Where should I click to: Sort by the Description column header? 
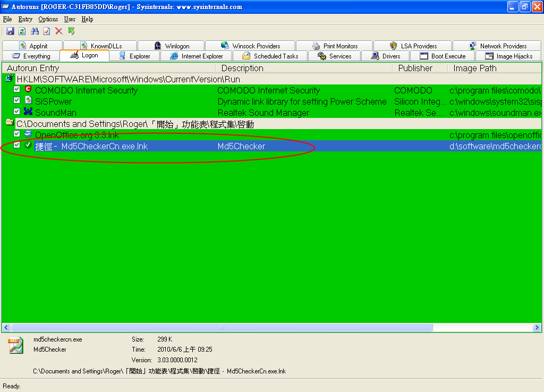304,68
